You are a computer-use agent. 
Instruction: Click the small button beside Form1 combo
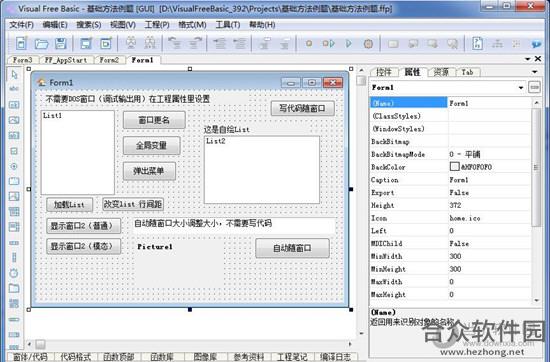[x=534, y=87]
